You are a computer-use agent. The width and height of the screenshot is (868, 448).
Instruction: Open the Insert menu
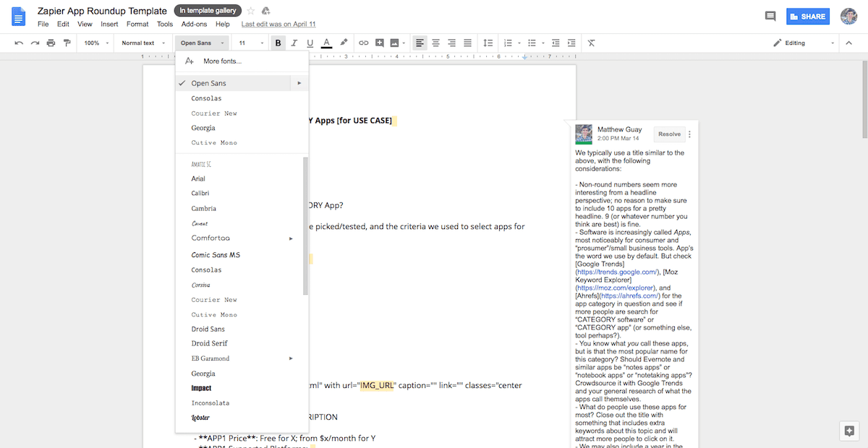click(109, 24)
